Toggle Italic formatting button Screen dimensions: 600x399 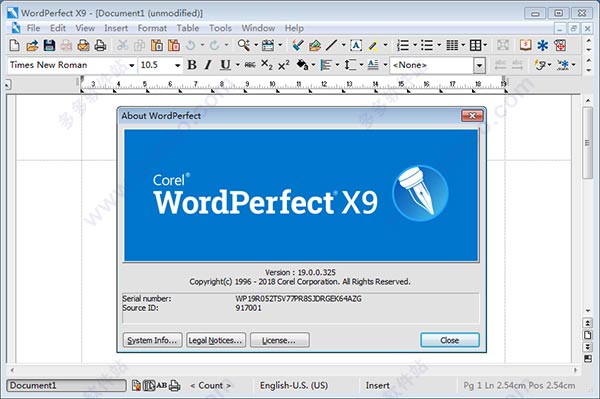pos(208,65)
